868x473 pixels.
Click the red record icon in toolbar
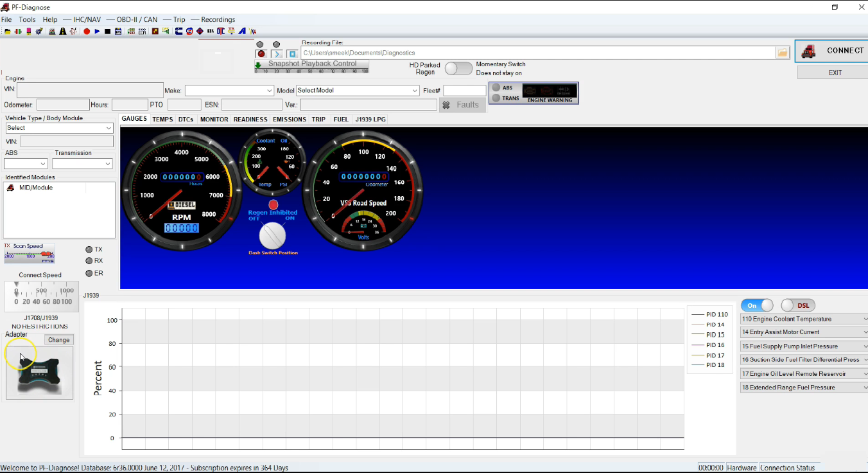pos(87,31)
